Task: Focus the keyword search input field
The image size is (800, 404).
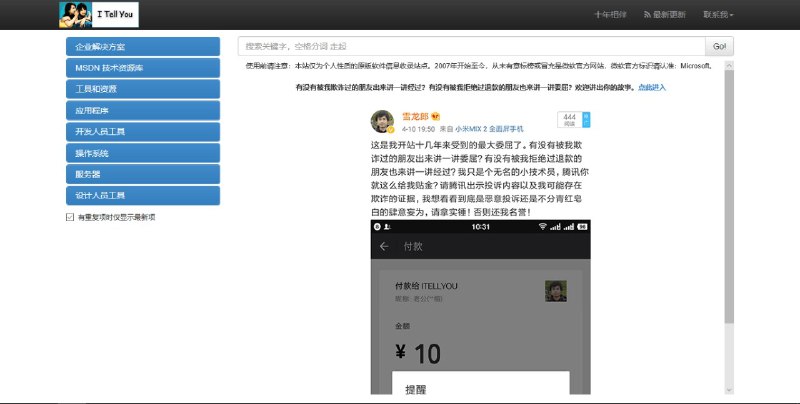Action: tap(471, 46)
